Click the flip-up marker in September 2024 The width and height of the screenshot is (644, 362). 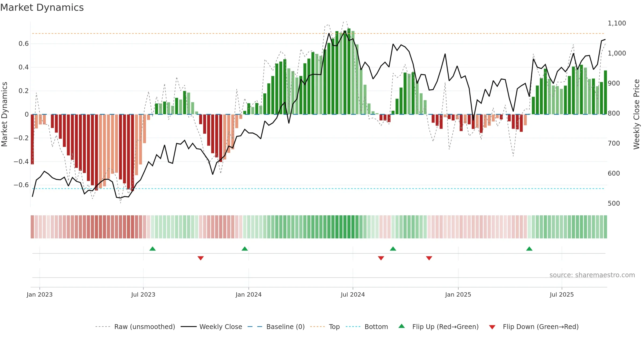pyautogui.click(x=393, y=249)
